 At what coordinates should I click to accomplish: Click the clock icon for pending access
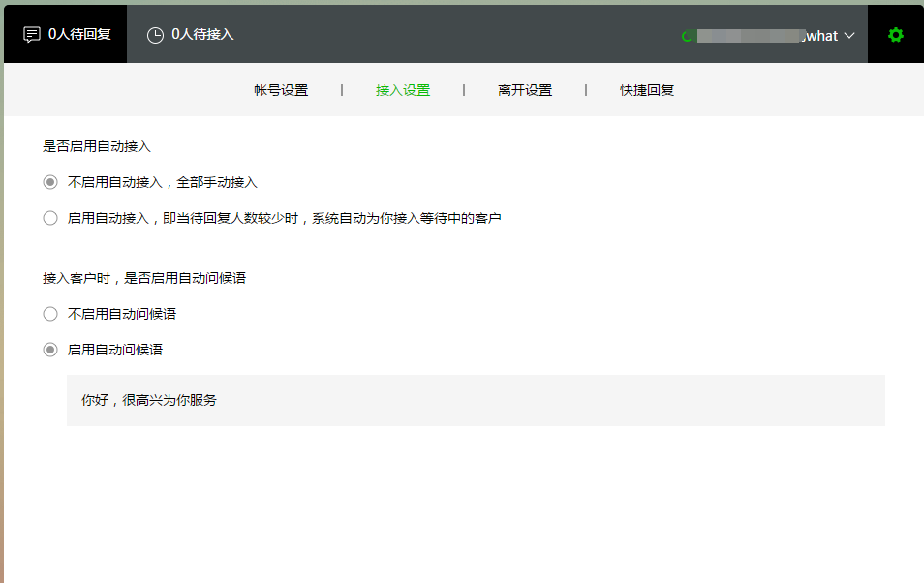(x=155, y=35)
